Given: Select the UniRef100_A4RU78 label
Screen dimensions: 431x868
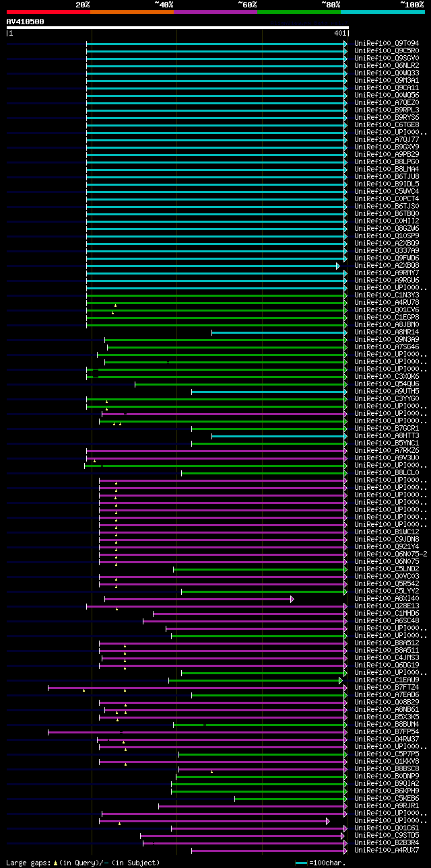Looking at the screenshot, I should click(x=387, y=303).
